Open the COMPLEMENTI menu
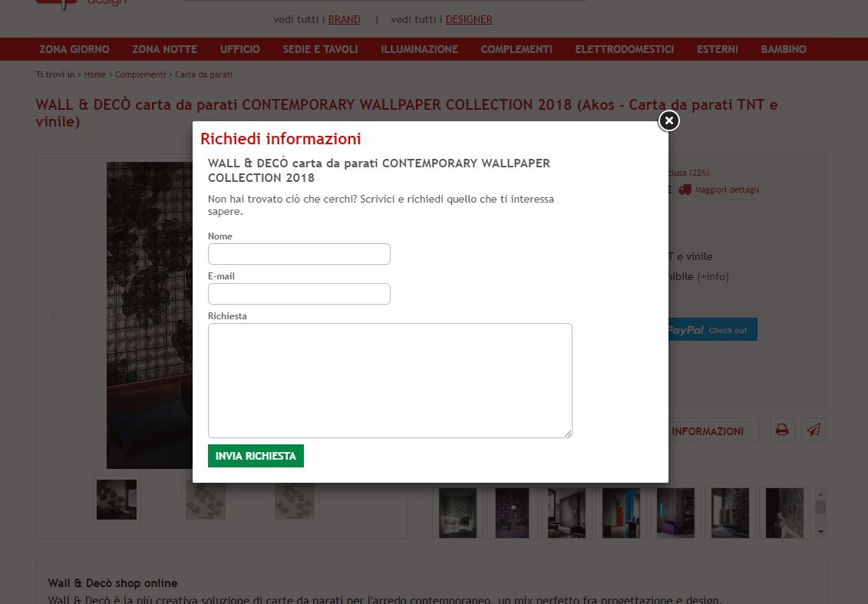The width and height of the screenshot is (868, 604). pyautogui.click(x=517, y=49)
